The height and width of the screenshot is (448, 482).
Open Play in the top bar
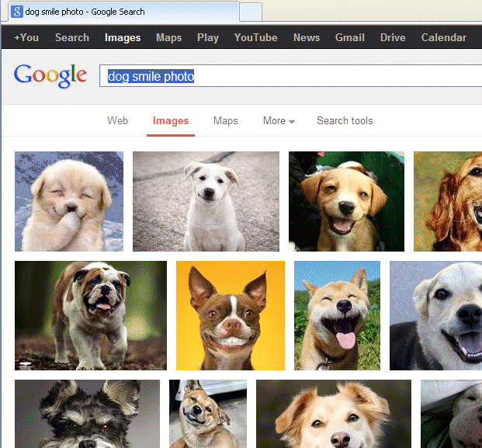[208, 37]
